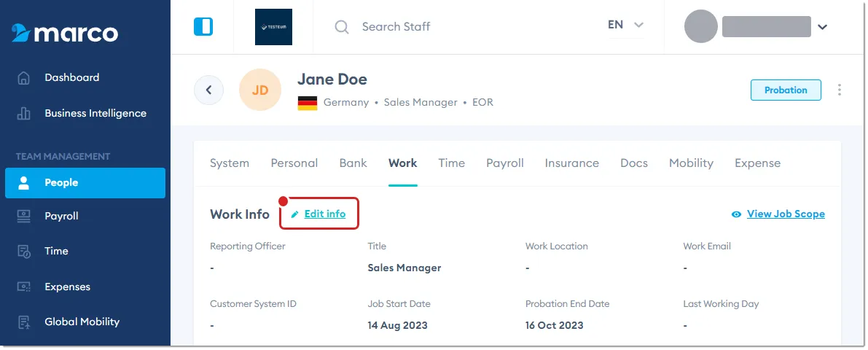Click the Business Intelligence chart icon

[24, 114]
